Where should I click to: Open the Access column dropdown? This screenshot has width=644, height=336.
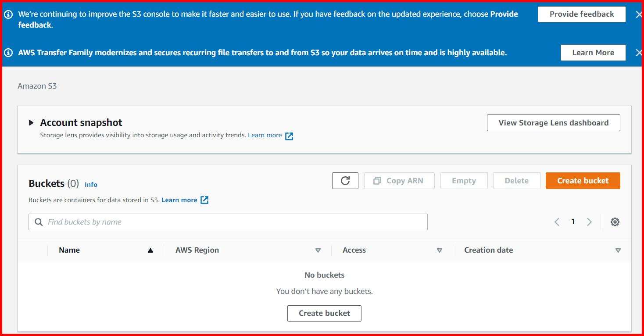click(439, 250)
